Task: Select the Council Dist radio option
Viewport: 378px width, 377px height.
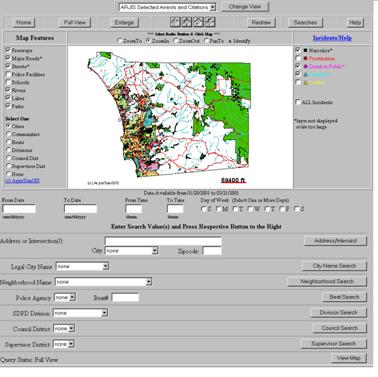Action: coord(8,158)
